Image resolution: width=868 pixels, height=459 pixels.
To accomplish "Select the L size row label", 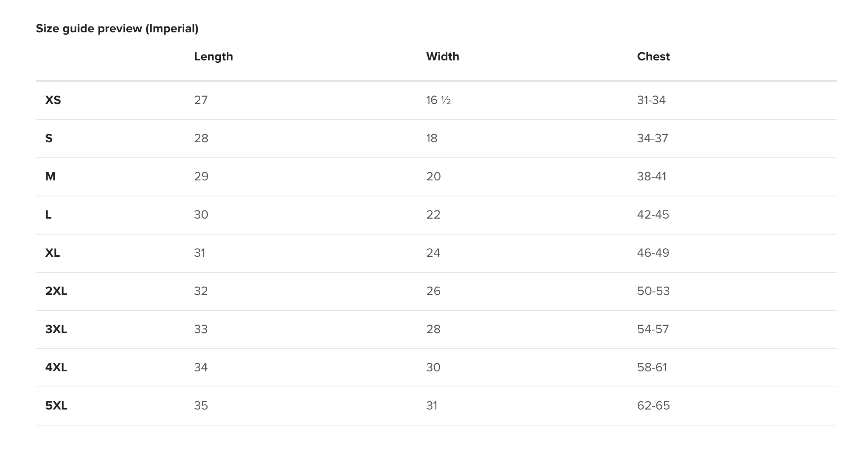I will pos(48,215).
